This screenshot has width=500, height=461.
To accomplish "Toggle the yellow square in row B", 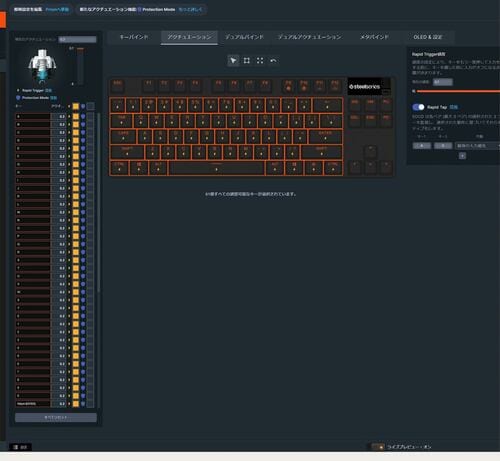I will coord(76,124).
